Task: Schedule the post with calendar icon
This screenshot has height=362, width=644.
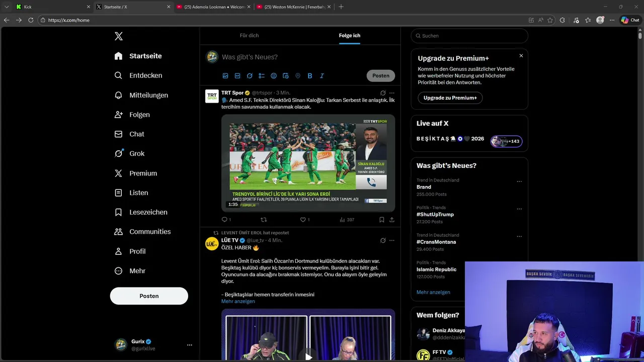Action: point(286,76)
